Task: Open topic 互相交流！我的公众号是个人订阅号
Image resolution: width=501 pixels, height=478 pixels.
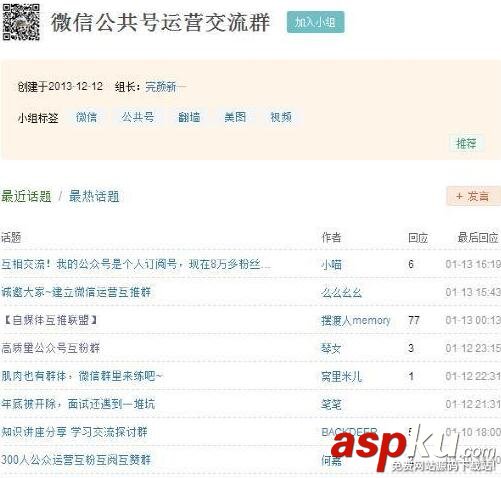Action: click(x=136, y=265)
